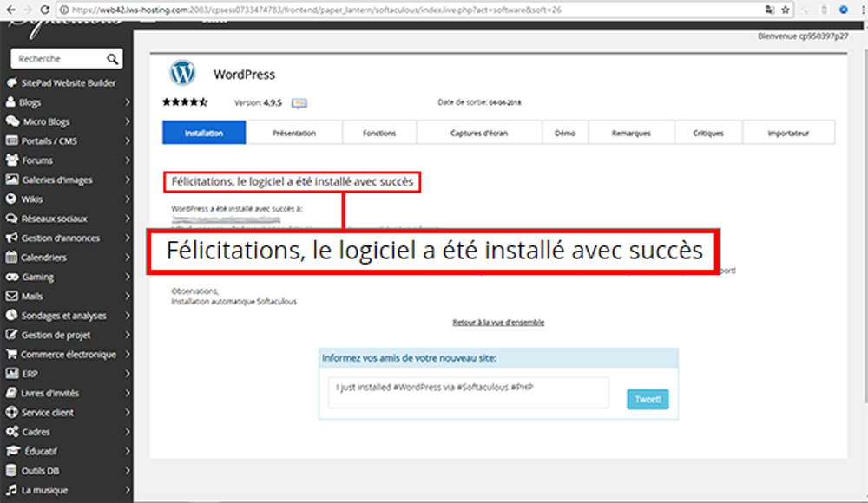Open the Importateur tab
This screenshot has width=868, height=503.
pos(788,133)
